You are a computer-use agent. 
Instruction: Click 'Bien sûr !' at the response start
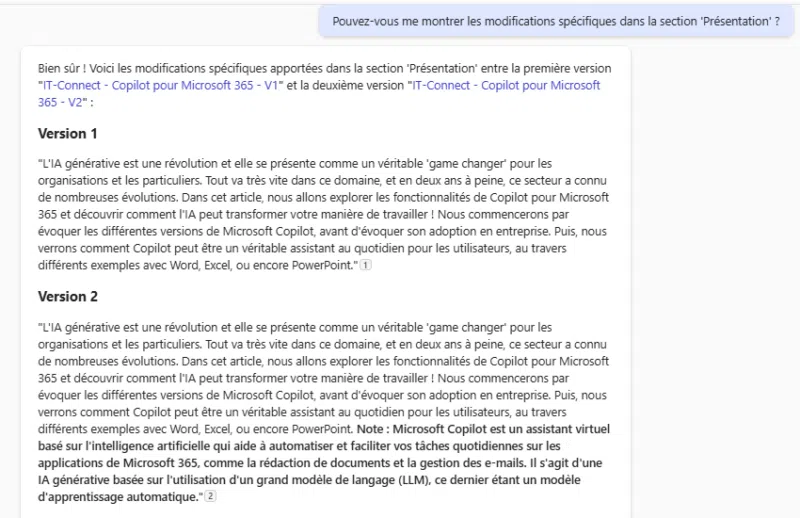(x=62, y=68)
